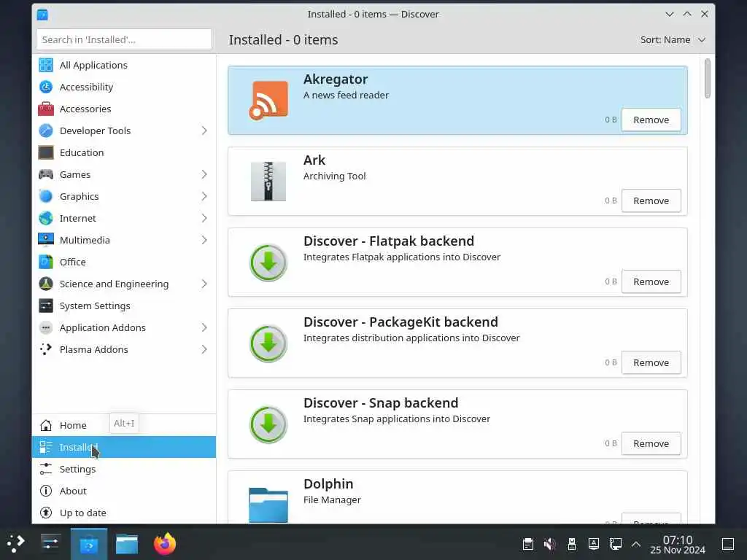Click the Developer Tools category icon
The height and width of the screenshot is (560, 747).
click(x=46, y=131)
